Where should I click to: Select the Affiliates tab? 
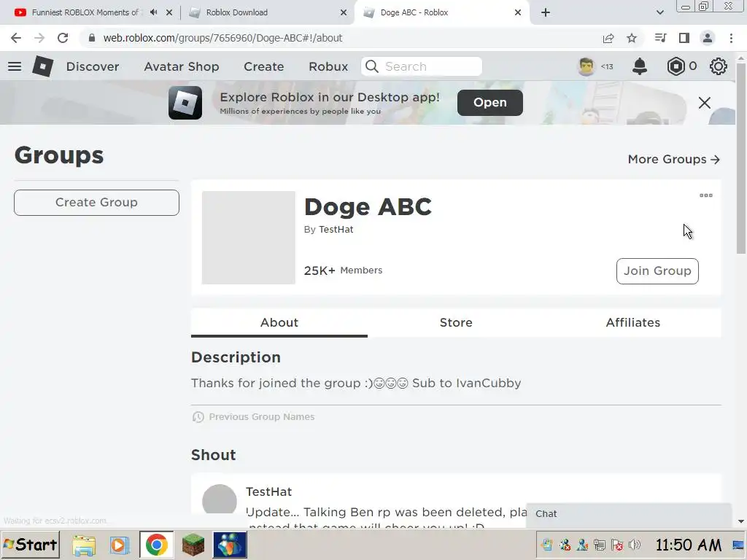click(632, 322)
